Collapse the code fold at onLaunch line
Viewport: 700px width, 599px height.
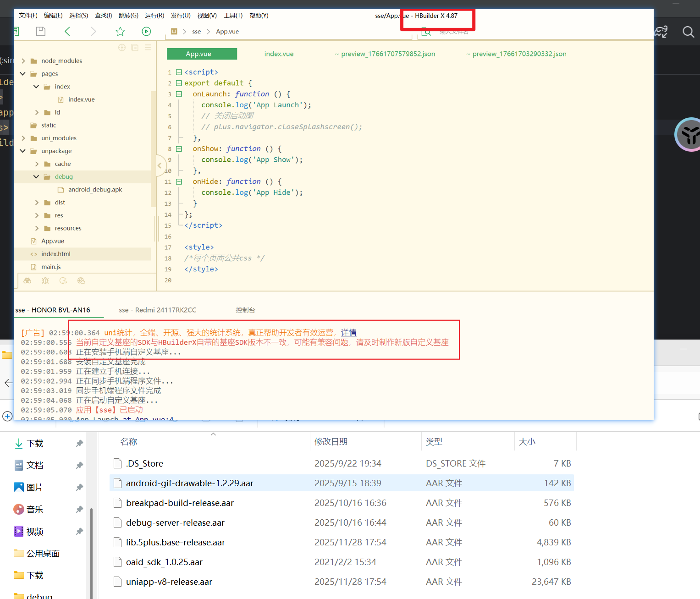coord(179,94)
